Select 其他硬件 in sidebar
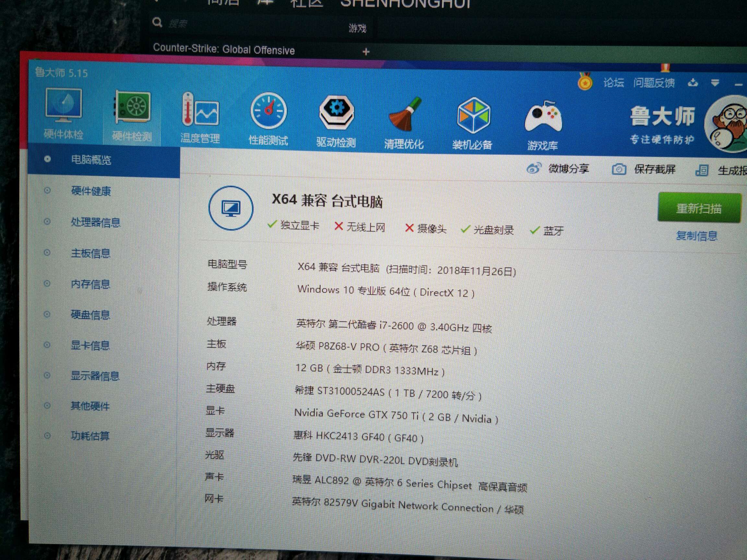The width and height of the screenshot is (747, 560). (x=90, y=406)
